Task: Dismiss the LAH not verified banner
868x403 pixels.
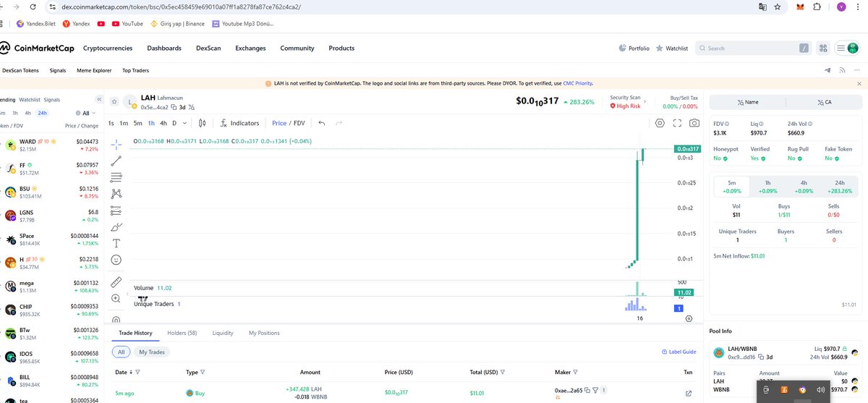Action: tap(859, 83)
